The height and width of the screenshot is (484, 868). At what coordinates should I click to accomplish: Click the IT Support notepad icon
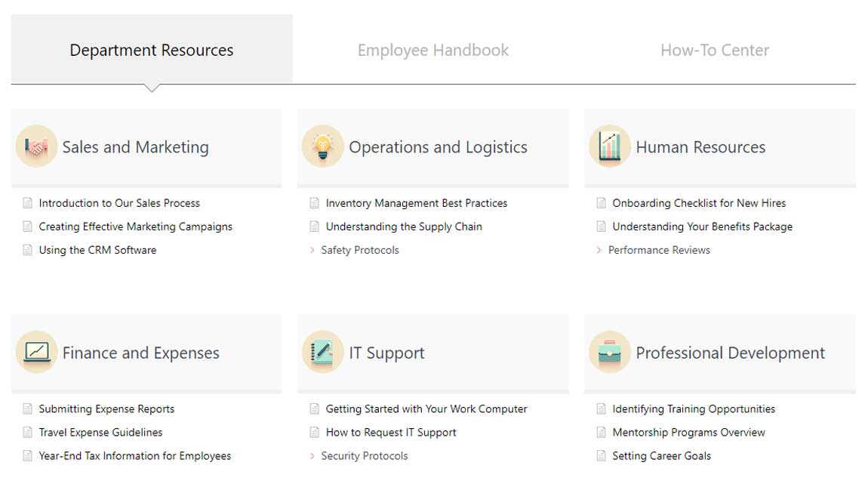click(322, 353)
